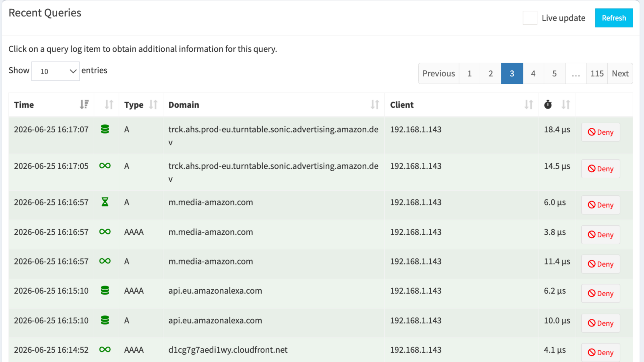Open the d1cg7g7aedi1wy.cloudfront.net query details
The image size is (644, 362).
click(x=228, y=350)
